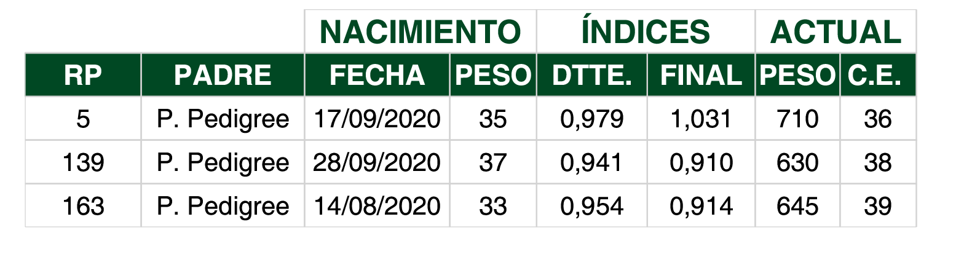This screenshot has height=254, width=980.
Task: Click RP cell showing 139
Action: point(83,162)
